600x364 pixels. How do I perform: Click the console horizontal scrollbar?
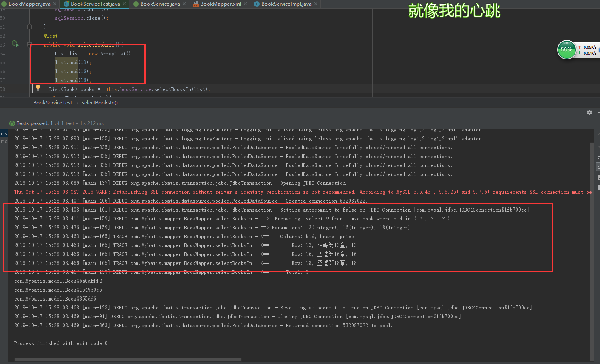point(128,359)
